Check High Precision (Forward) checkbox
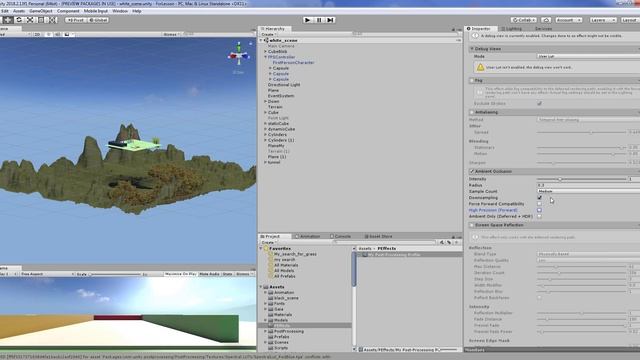 point(539,210)
